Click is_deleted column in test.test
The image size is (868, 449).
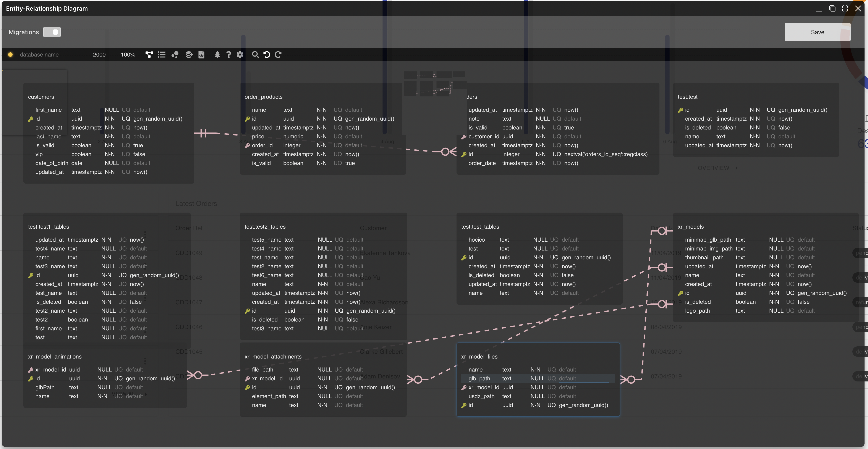tap(698, 128)
